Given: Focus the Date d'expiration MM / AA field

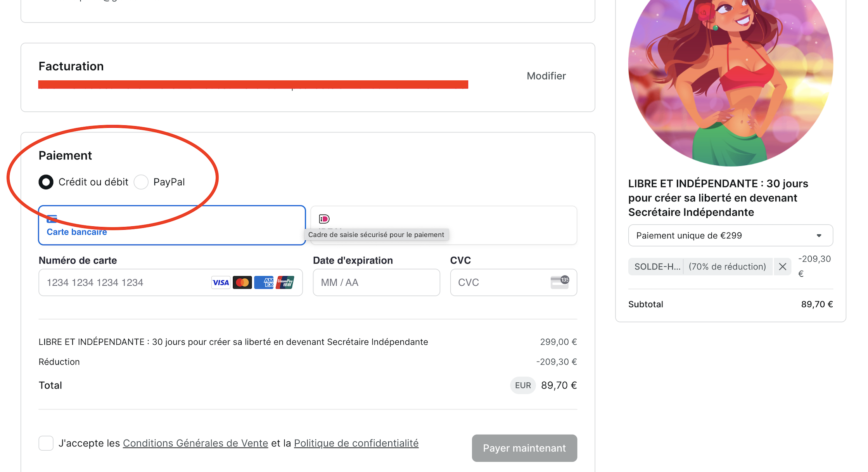Looking at the screenshot, I should (377, 283).
